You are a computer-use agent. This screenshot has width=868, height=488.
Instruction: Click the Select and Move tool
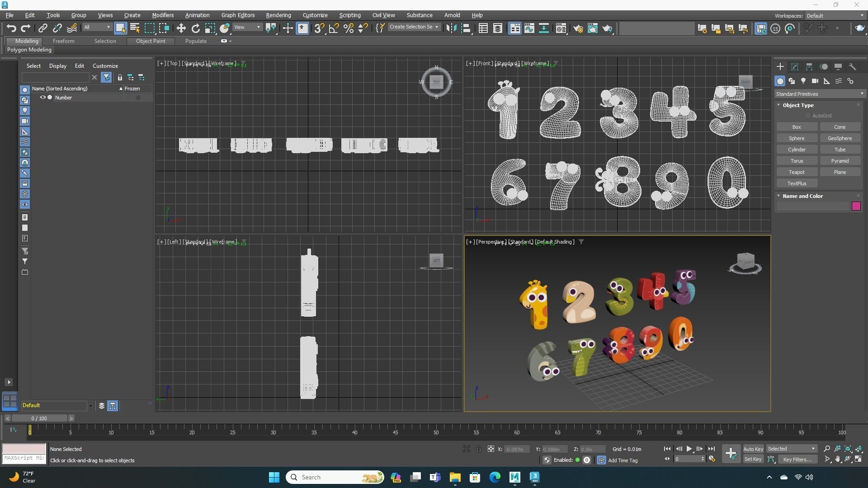181,28
